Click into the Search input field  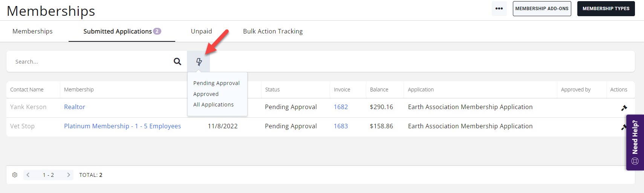click(90, 62)
